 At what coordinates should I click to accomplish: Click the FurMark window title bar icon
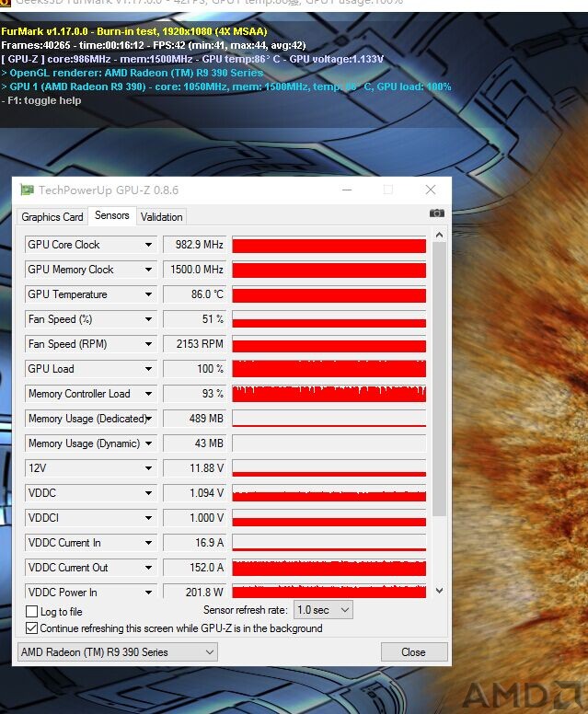coord(5,3)
